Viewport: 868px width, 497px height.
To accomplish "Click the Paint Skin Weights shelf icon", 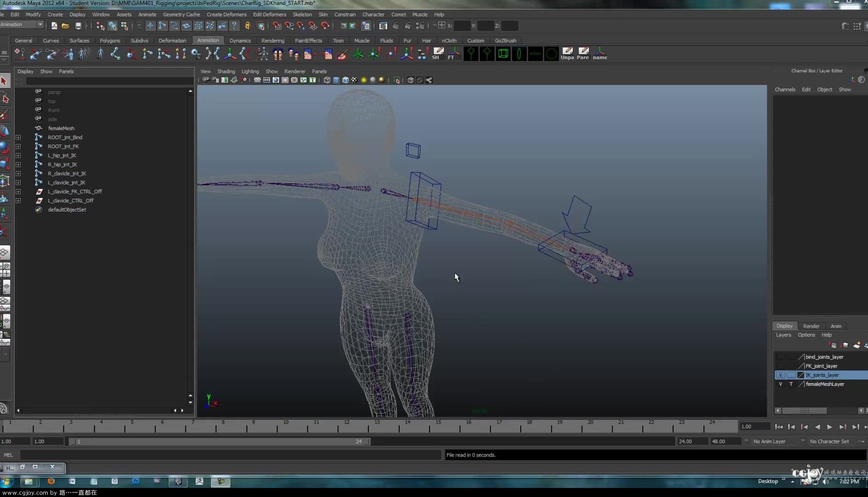I will (x=343, y=54).
